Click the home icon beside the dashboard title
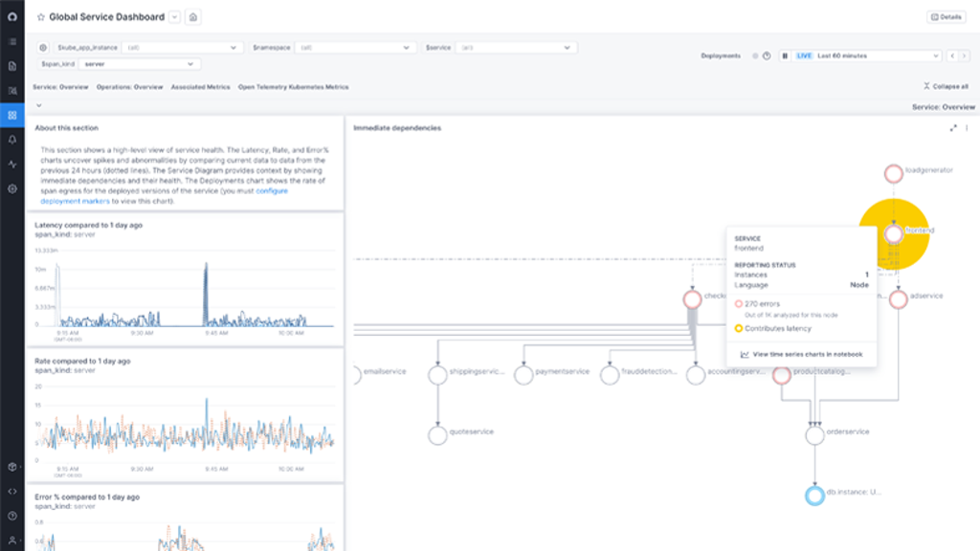The height and width of the screenshot is (551, 980). [193, 17]
